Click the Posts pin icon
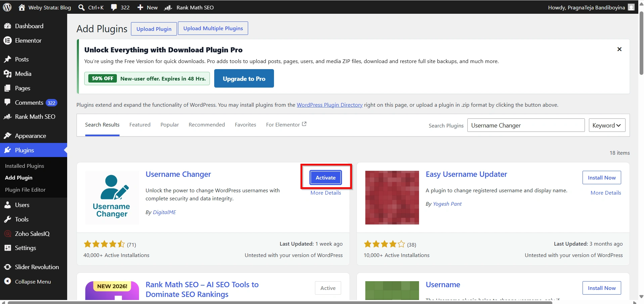 coord(7,59)
